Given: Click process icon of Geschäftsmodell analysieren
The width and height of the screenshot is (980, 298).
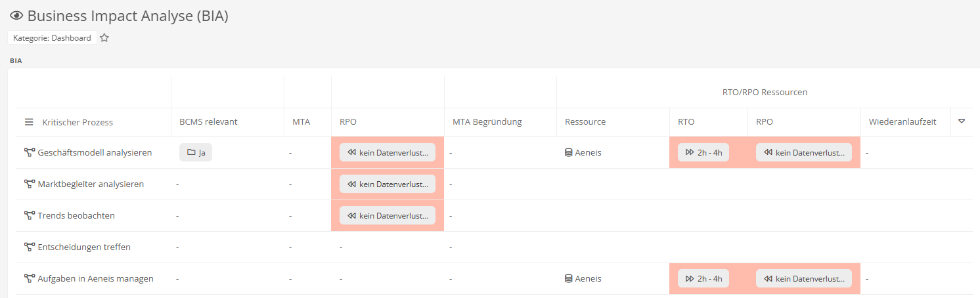Looking at the screenshot, I should click(x=30, y=152).
